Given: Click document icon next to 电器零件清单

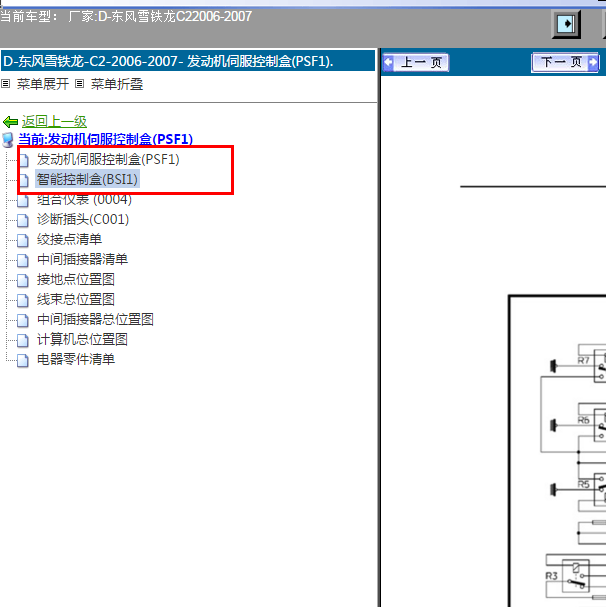Looking at the screenshot, I should click(x=23, y=360).
